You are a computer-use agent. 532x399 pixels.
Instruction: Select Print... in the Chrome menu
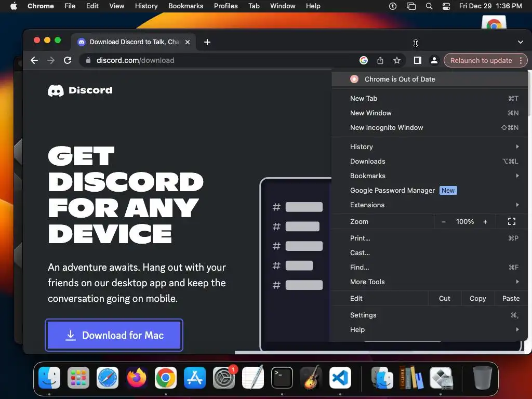point(429,238)
